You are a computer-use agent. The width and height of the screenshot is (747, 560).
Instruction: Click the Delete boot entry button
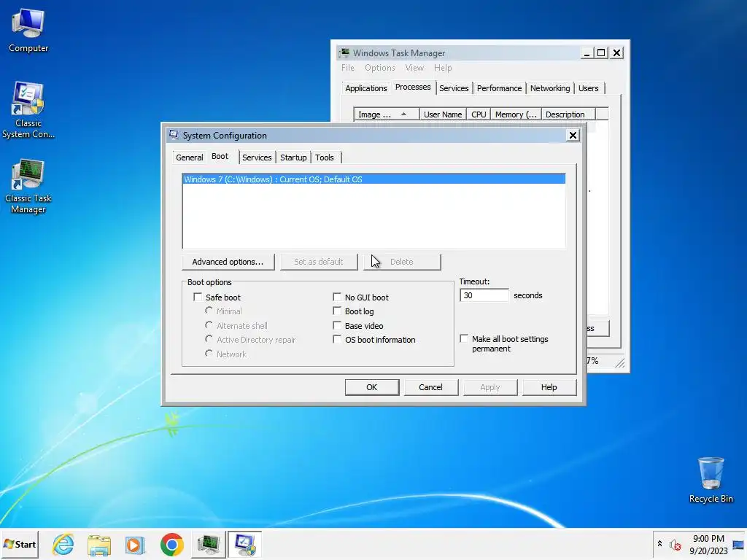(x=402, y=262)
